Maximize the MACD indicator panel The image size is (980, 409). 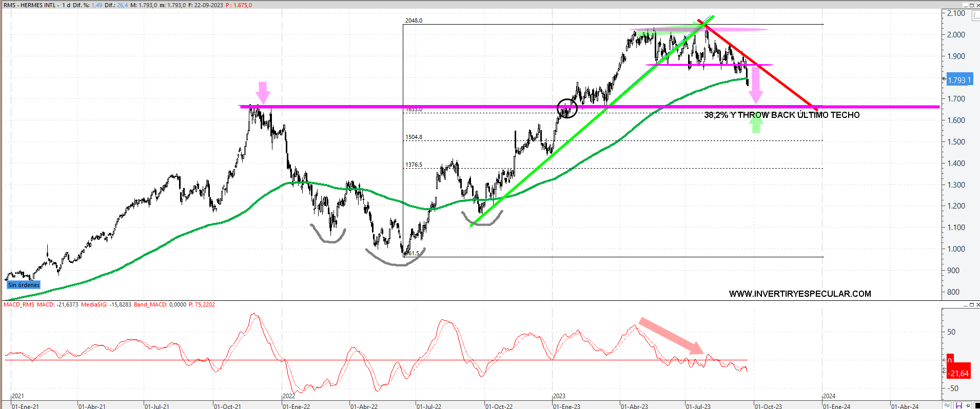tap(971, 304)
